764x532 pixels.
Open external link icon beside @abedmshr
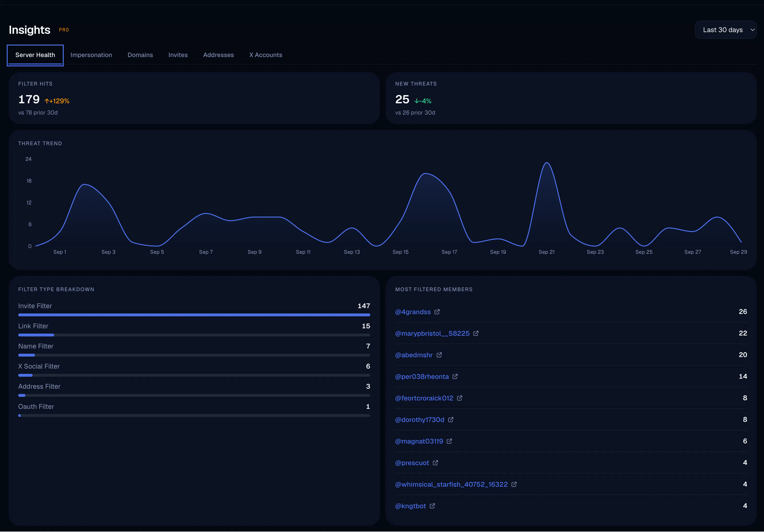pos(439,355)
